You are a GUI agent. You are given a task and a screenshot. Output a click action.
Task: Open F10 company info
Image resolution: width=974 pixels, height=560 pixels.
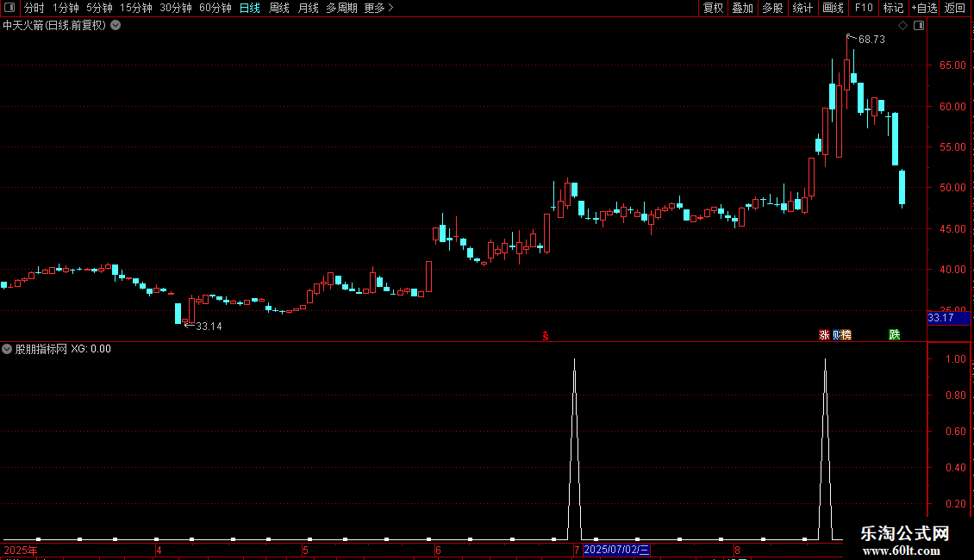[x=864, y=8]
